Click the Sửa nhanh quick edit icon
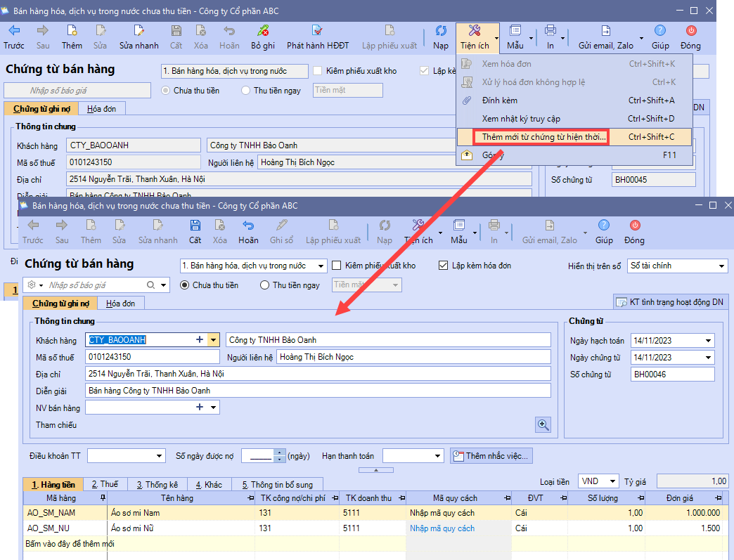 [x=140, y=31]
